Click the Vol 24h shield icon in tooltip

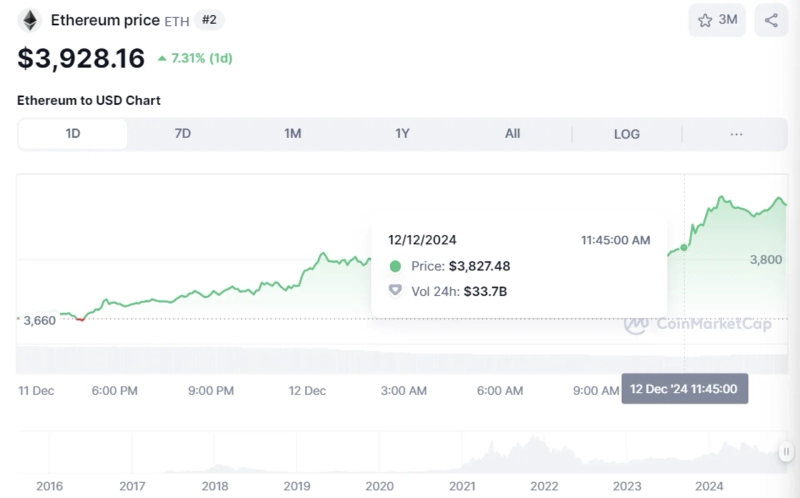point(395,291)
